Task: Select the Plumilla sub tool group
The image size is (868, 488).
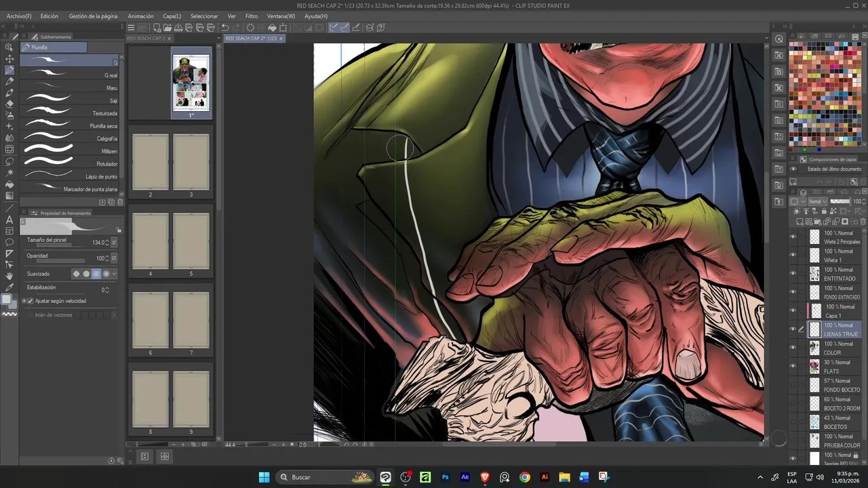Action: tap(54, 47)
